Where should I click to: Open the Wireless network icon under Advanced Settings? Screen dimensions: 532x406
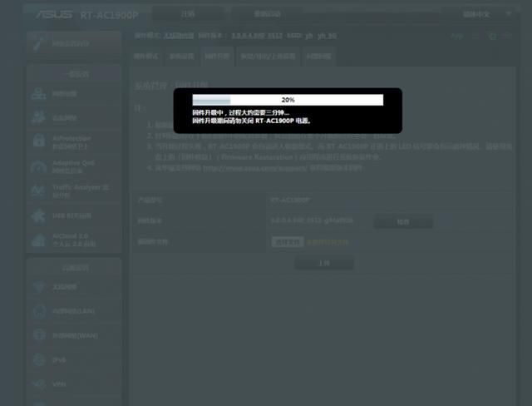39,287
